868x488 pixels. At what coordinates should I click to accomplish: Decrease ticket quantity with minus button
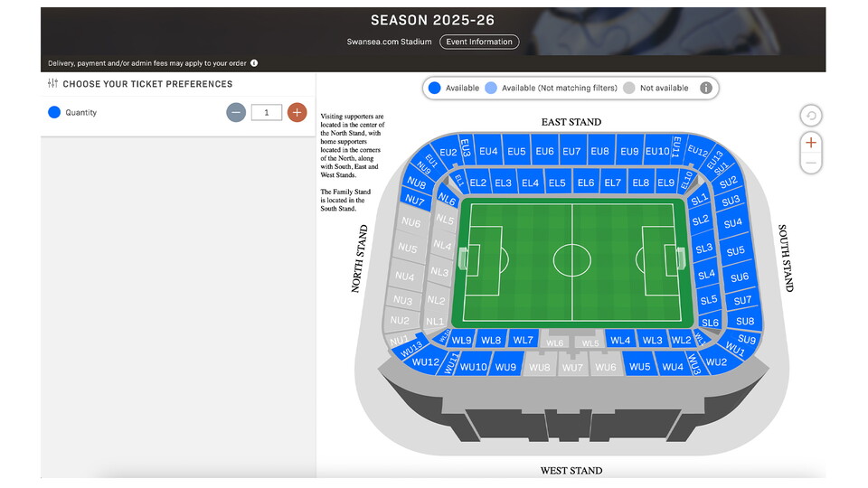(x=236, y=113)
